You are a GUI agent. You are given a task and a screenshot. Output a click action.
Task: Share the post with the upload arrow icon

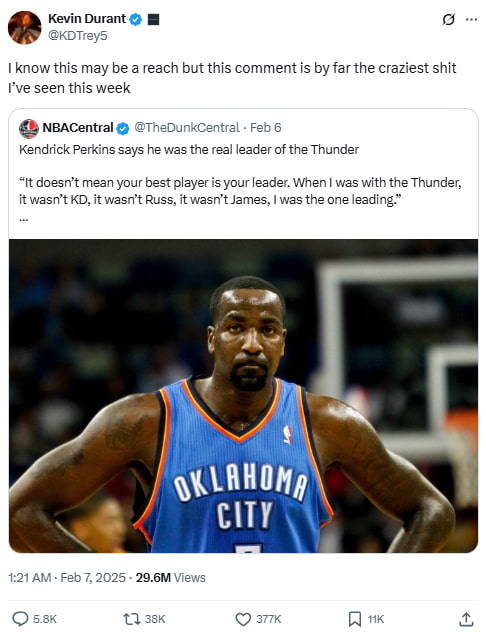pos(466,619)
